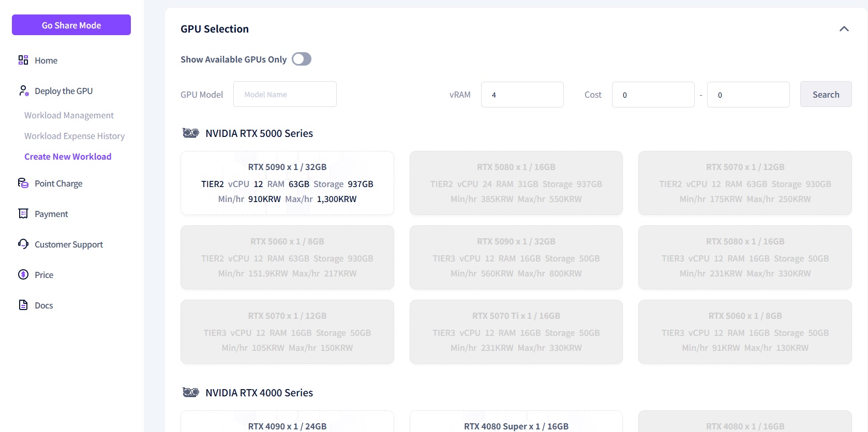This screenshot has width=868, height=432.
Task: Click the minimum Cost input field
Action: 653,95
